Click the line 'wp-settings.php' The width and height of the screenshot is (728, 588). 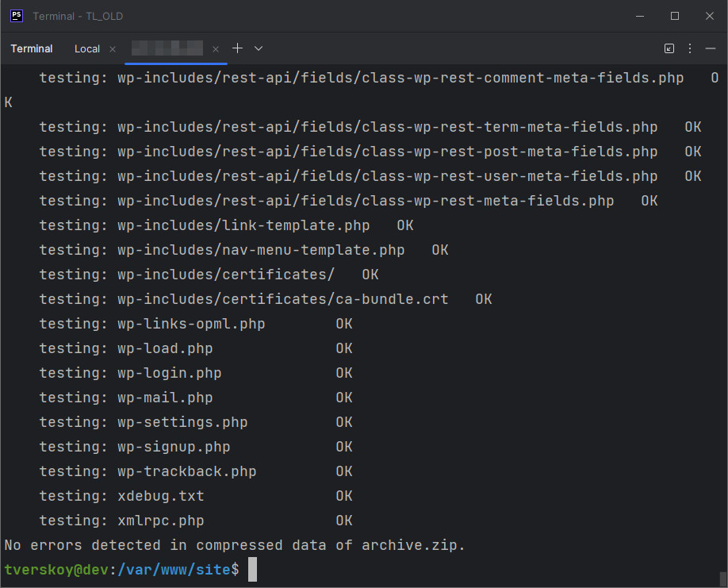pos(182,422)
